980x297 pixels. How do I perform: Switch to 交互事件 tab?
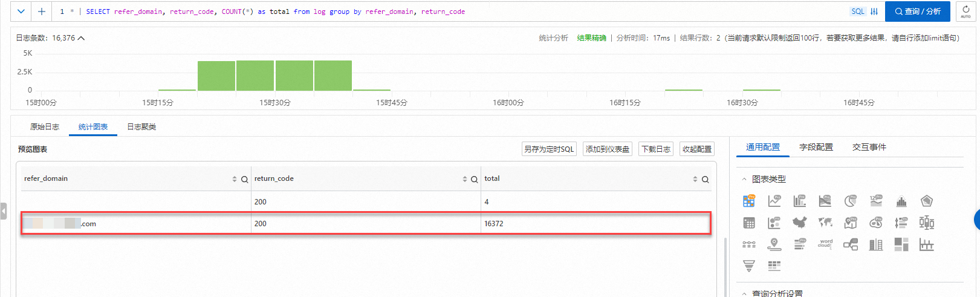click(869, 148)
